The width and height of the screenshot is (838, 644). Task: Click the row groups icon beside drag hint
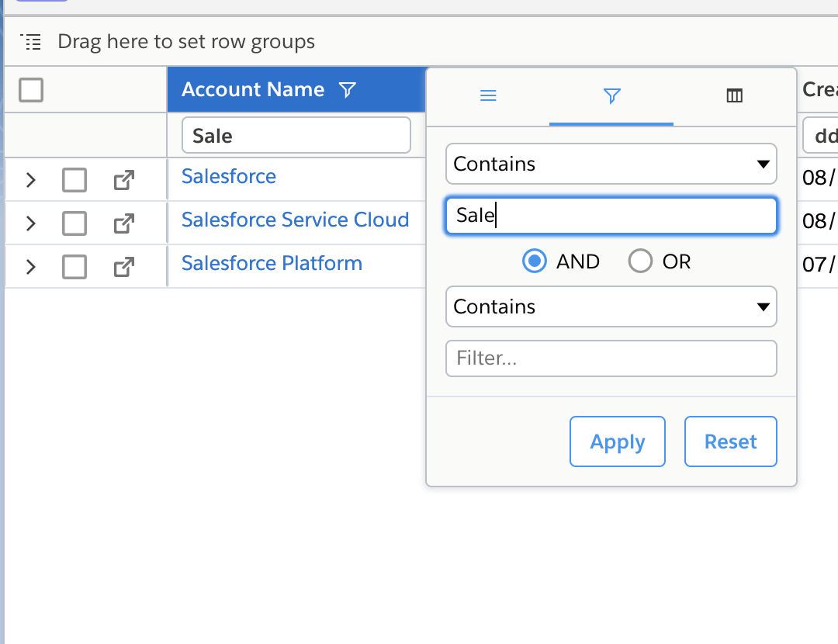[x=31, y=42]
